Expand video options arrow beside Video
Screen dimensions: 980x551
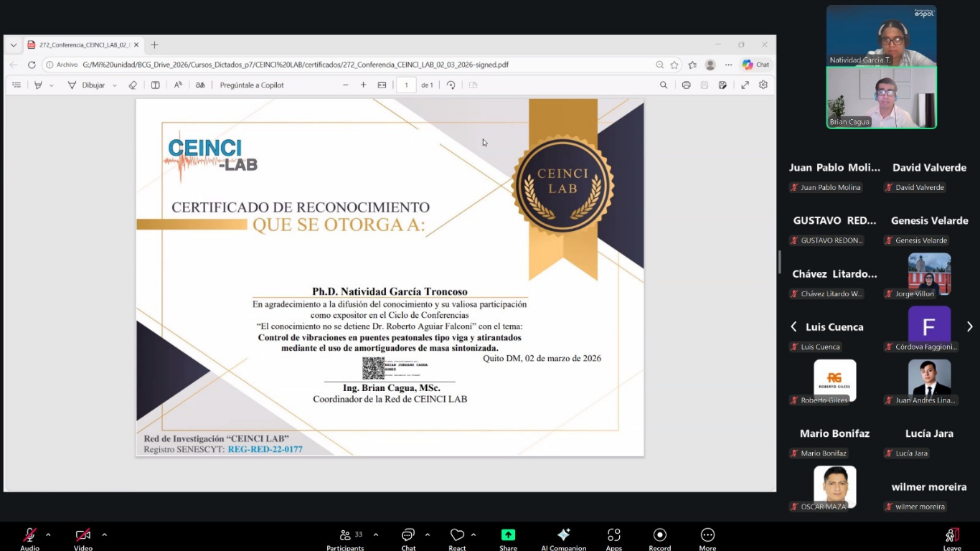point(104,534)
